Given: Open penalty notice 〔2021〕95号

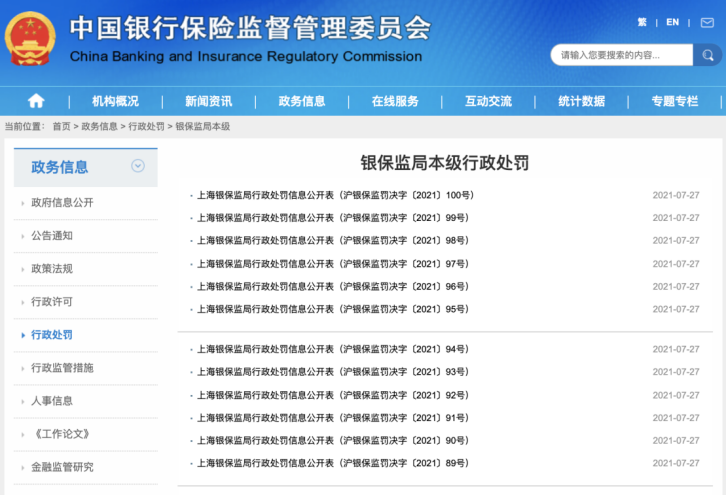Looking at the screenshot, I should [333, 309].
